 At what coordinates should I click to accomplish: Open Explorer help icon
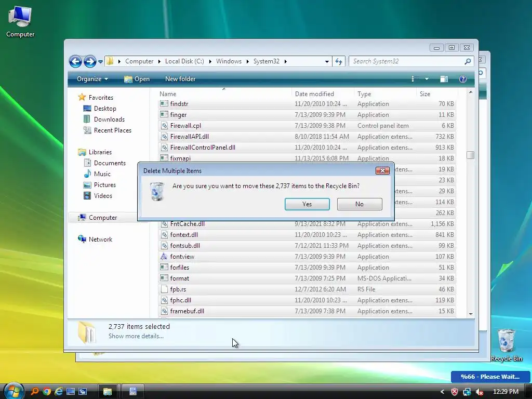point(462,79)
